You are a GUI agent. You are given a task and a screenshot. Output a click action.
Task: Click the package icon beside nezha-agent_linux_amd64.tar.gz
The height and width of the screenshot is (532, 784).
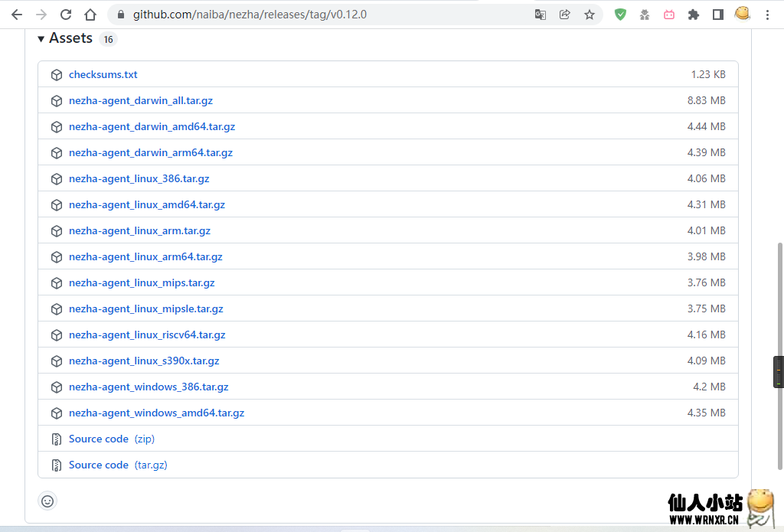point(57,205)
